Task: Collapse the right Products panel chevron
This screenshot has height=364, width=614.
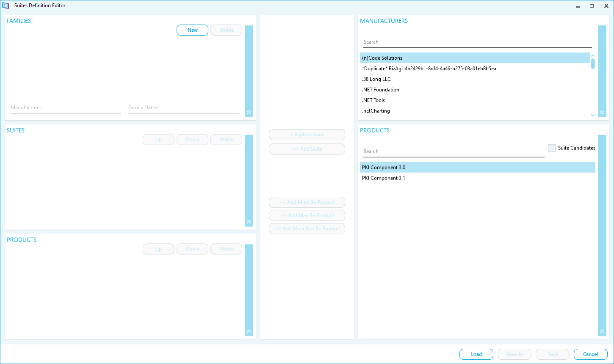Action: (602, 332)
